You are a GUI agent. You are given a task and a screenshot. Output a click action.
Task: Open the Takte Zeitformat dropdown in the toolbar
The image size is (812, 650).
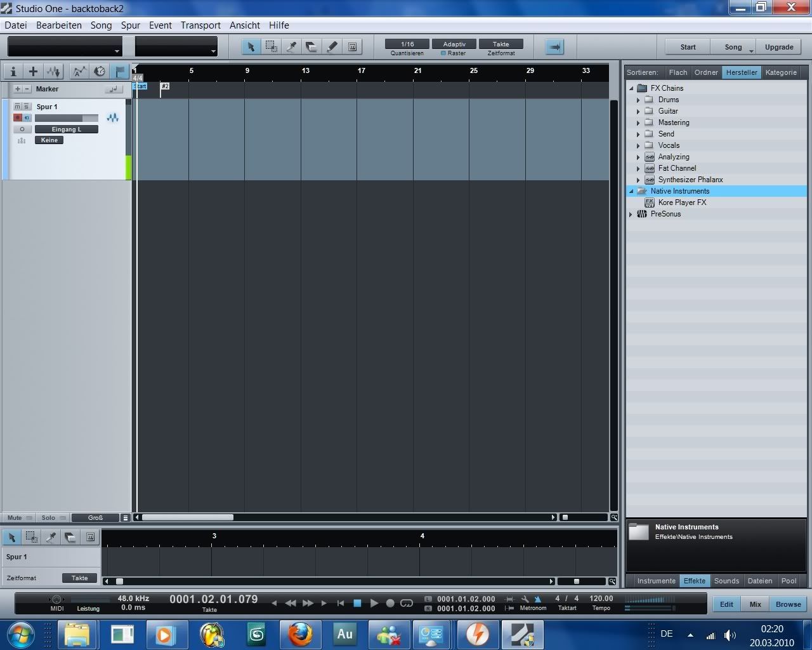[501, 44]
